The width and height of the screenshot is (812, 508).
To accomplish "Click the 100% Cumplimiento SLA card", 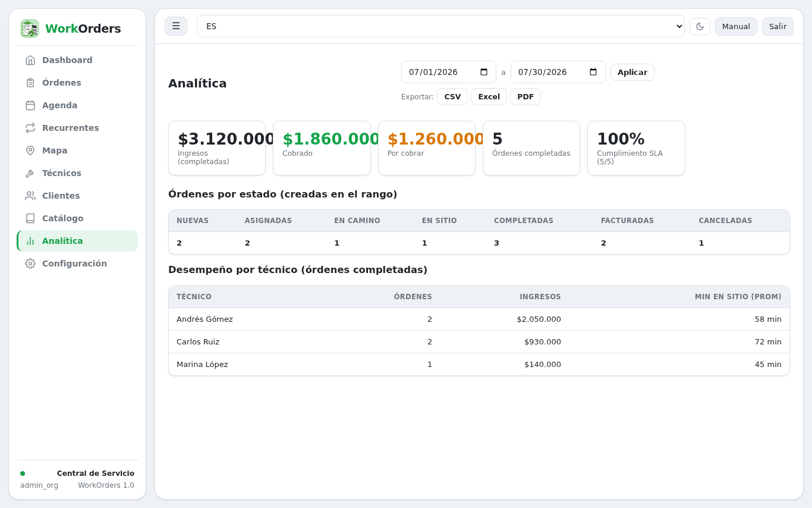I will (x=636, y=148).
